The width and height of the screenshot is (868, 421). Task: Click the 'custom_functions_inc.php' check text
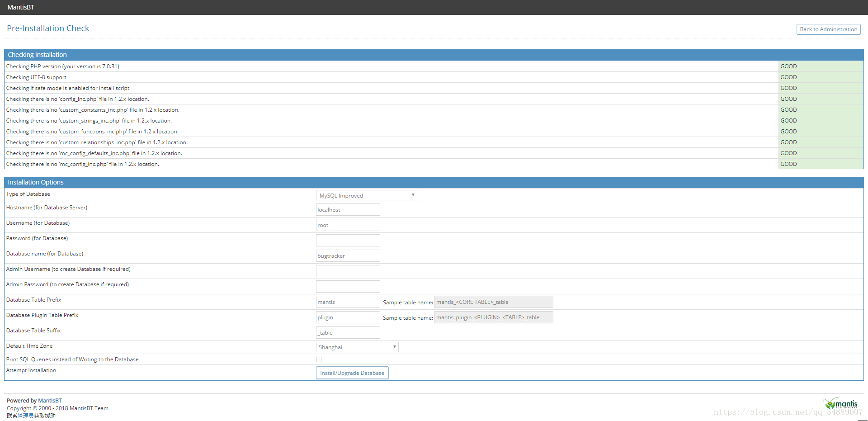click(92, 132)
